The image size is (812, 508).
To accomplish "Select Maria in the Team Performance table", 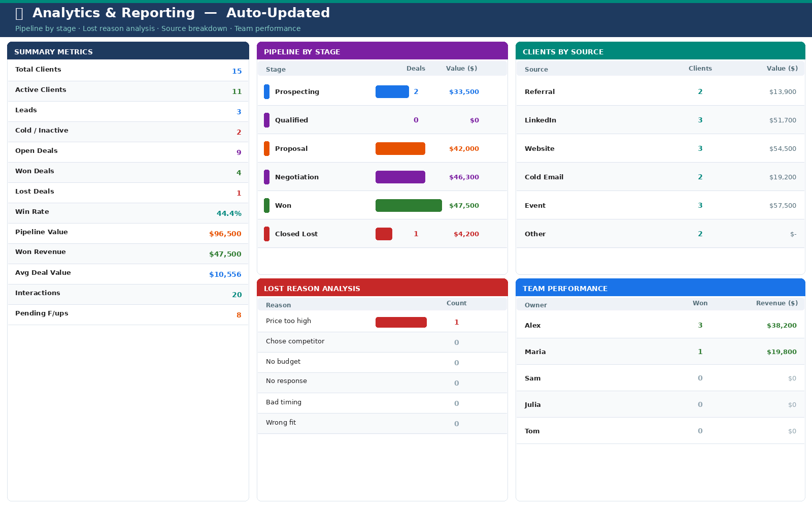I will 535,352.
